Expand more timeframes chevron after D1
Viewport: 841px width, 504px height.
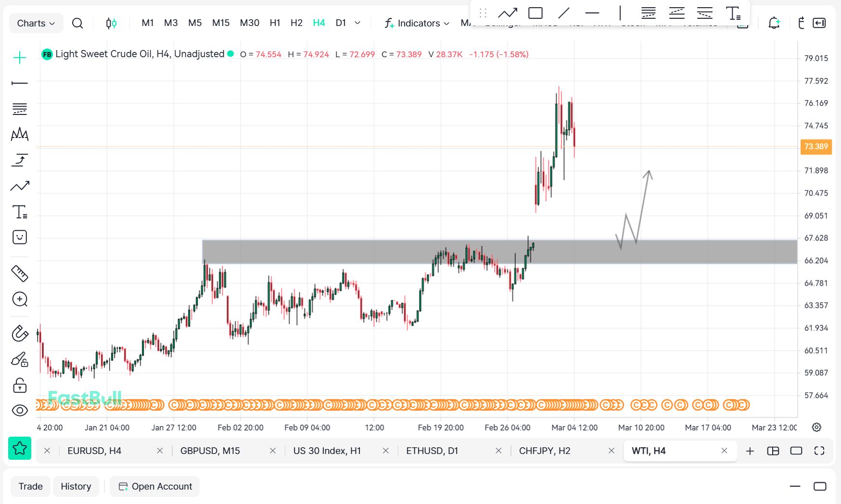(357, 23)
